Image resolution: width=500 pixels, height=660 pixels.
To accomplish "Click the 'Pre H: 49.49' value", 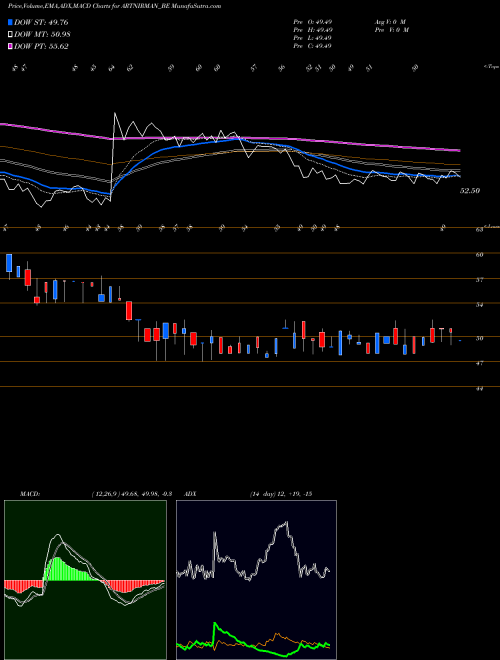I will point(313,30).
